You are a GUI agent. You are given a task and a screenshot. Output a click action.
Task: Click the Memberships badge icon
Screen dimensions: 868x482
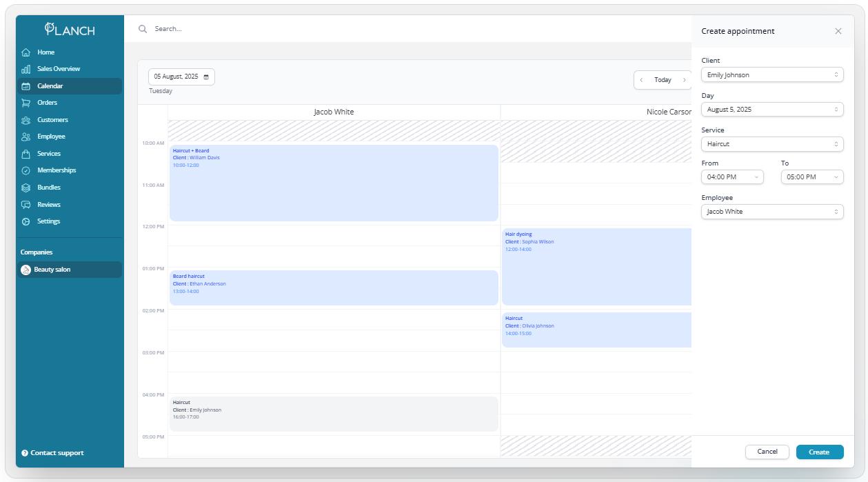[26, 170]
